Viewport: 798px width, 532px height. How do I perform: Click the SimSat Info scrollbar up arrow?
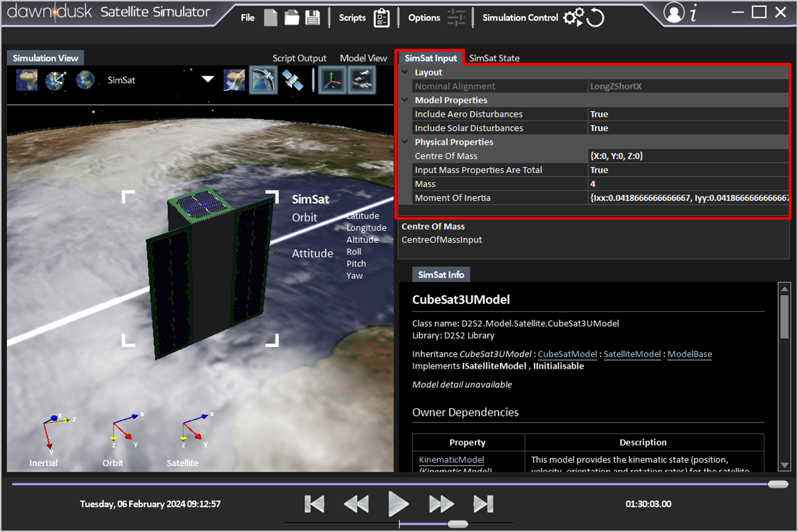(x=784, y=289)
